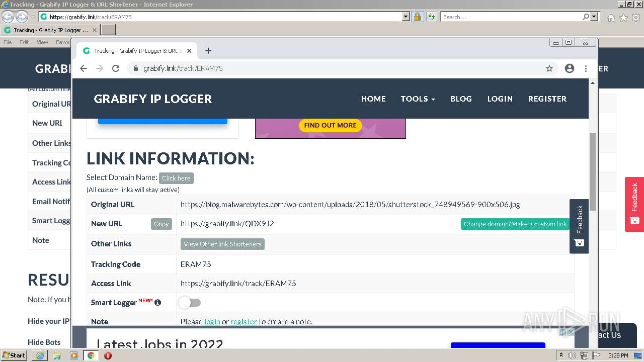Expand IE search provider dropdown
Image resolution: width=644 pixels, height=362 pixels.
pos(594,17)
